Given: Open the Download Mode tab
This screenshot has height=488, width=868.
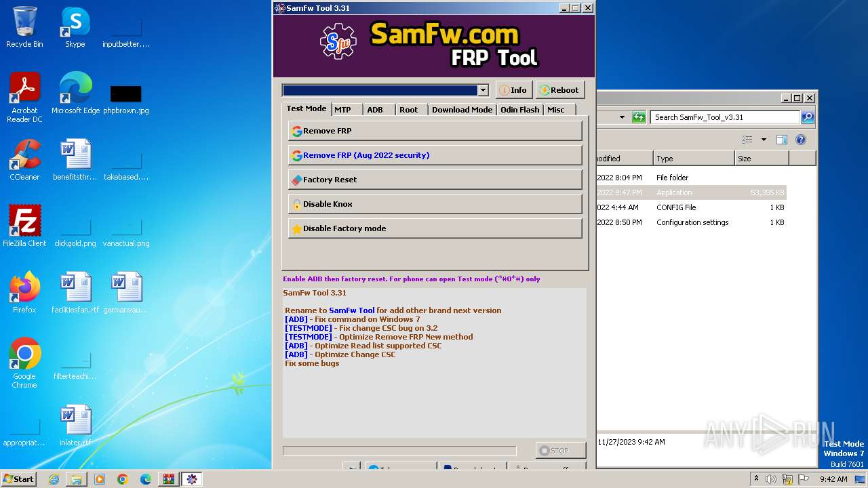Looking at the screenshot, I should coord(462,110).
